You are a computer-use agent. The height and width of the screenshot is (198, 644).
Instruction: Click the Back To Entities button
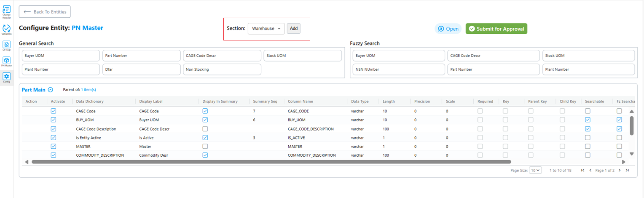click(x=45, y=12)
